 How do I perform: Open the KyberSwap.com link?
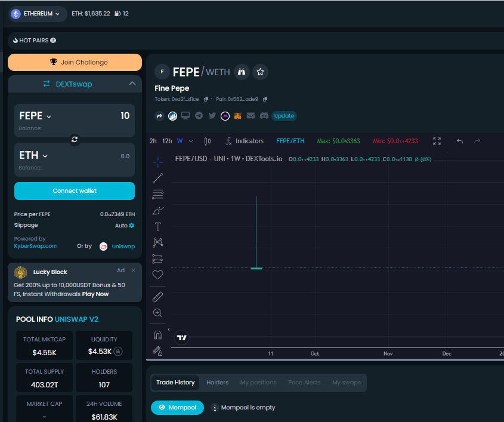tap(36, 246)
